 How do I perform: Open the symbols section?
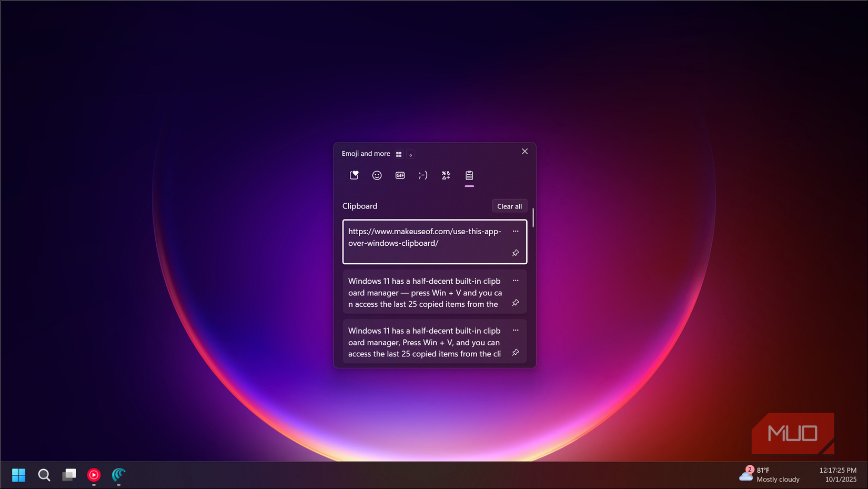(446, 175)
